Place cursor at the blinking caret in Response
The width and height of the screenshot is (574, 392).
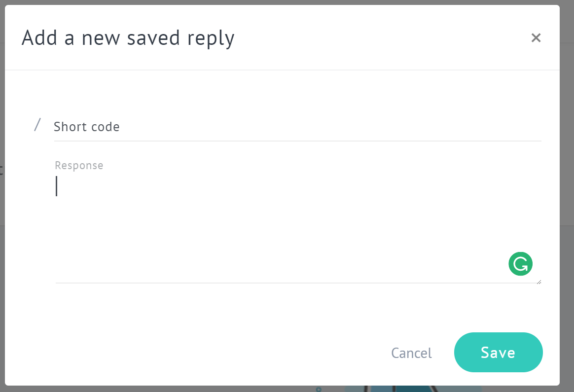point(56,186)
